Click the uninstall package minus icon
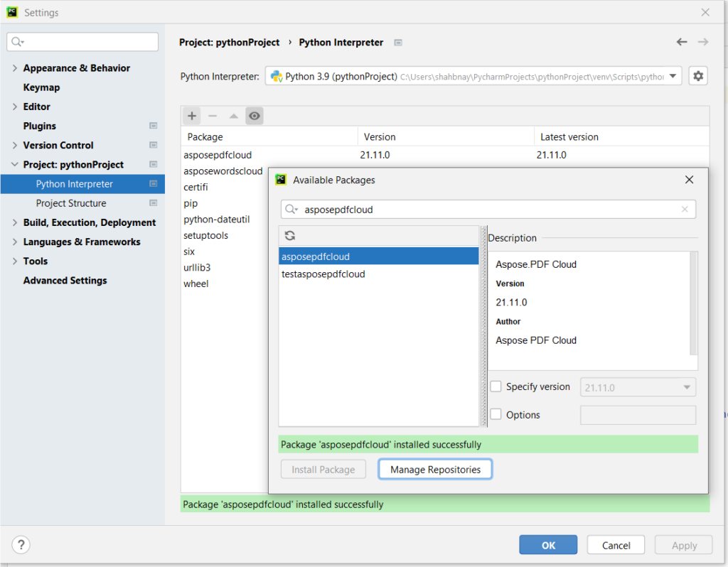Image resolution: width=728 pixels, height=567 pixels. pyautogui.click(x=212, y=115)
